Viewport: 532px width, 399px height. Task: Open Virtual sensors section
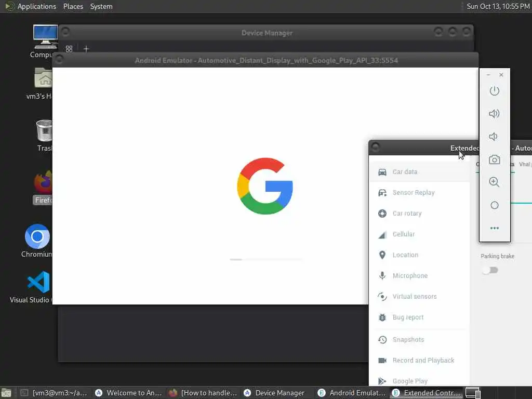click(x=419, y=297)
